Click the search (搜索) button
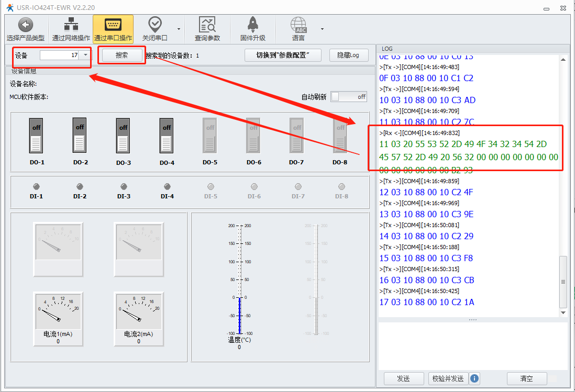The width and height of the screenshot is (575, 392). [x=121, y=55]
